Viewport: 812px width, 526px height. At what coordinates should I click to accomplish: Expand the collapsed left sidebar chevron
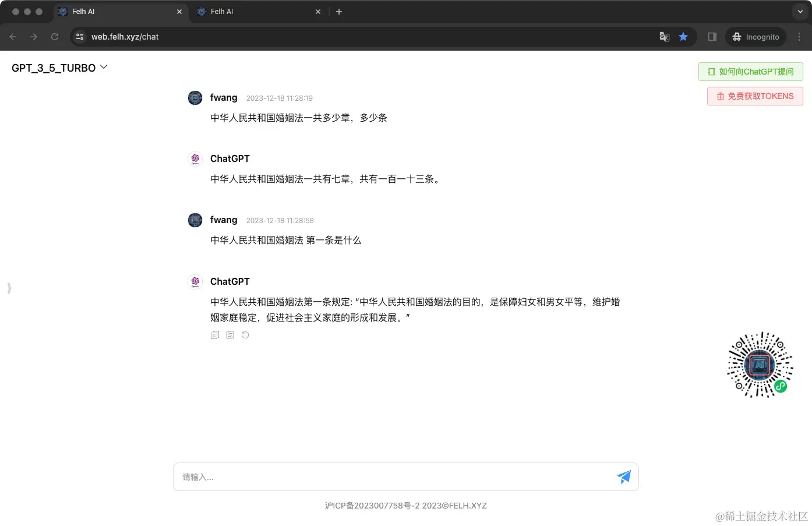pos(9,288)
